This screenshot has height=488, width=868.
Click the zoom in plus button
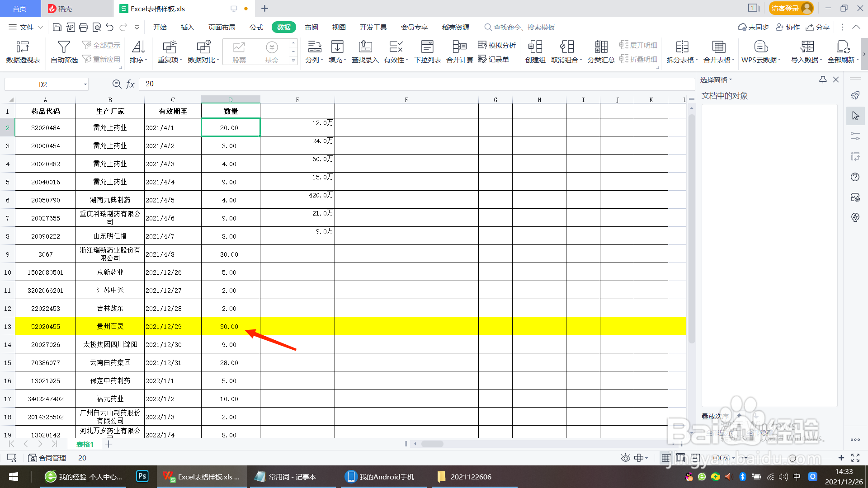(x=841, y=458)
